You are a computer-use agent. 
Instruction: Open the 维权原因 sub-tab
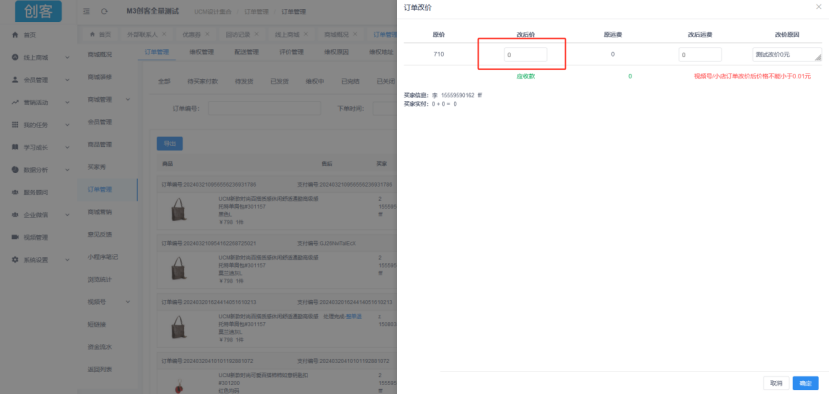coord(336,52)
